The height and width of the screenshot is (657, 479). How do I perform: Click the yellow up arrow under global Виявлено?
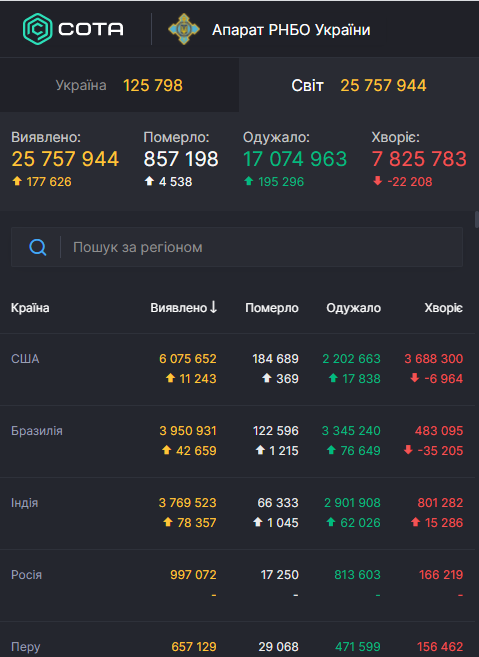click(17, 181)
